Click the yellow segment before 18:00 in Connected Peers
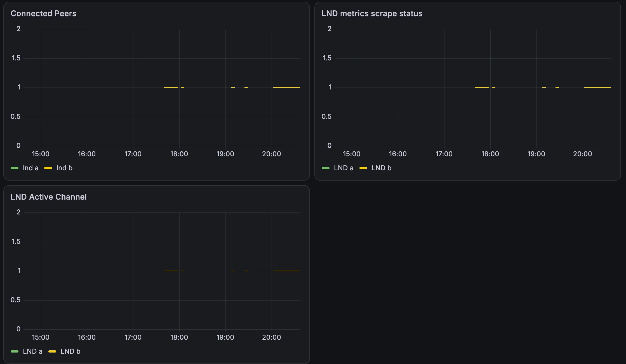Screen dimensions: 626x364 pyautogui.click(x=171, y=88)
